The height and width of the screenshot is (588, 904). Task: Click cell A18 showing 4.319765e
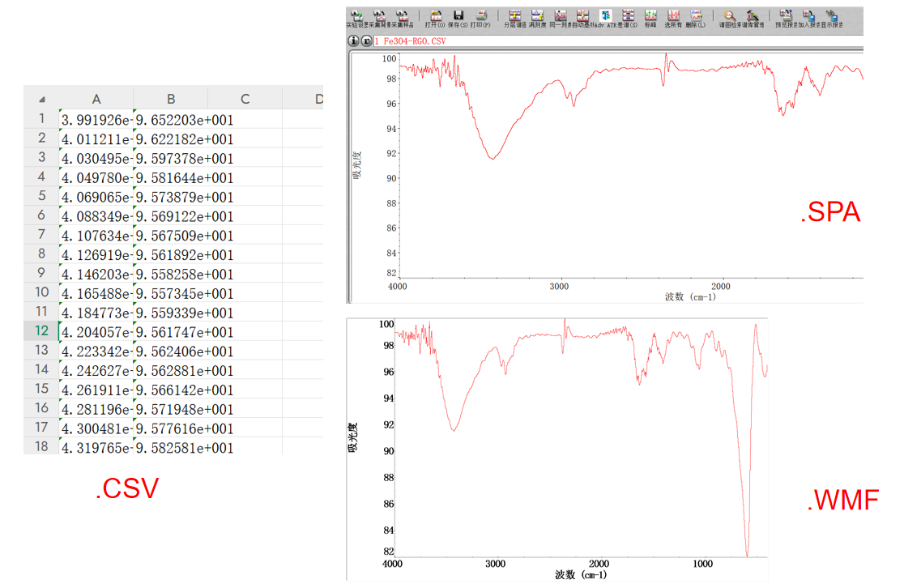(96, 448)
